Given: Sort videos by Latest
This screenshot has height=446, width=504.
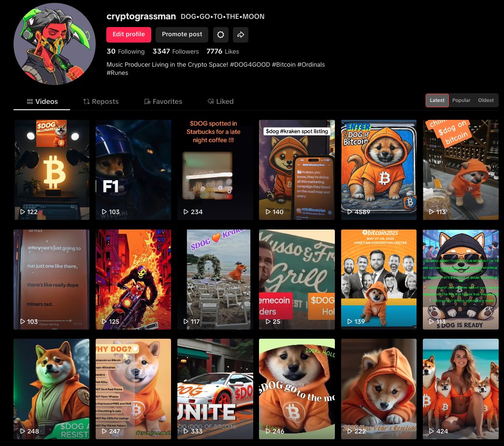Looking at the screenshot, I should click(x=437, y=100).
